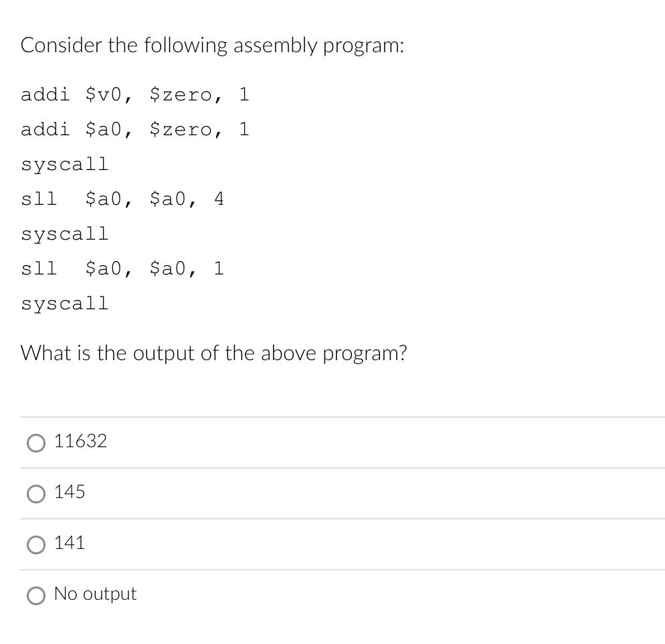Click the last syscall instruction line
The height and width of the screenshot is (644, 665).
[x=64, y=303]
